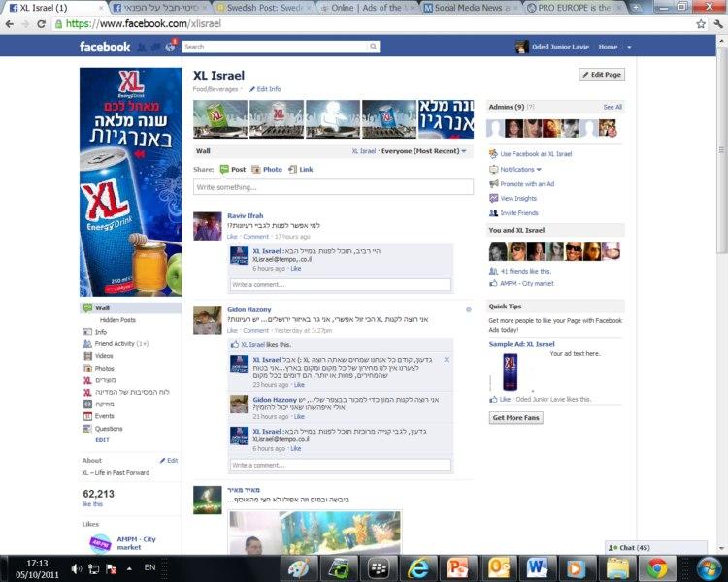Image resolution: width=728 pixels, height=582 pixels.
Task: Open Friend Activity section
Action: click(116, 344)
